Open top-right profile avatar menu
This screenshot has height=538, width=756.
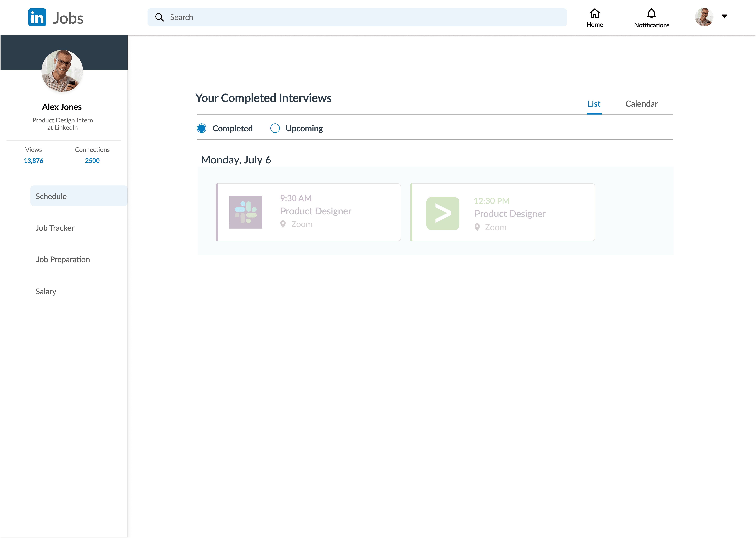click(704, 17)
